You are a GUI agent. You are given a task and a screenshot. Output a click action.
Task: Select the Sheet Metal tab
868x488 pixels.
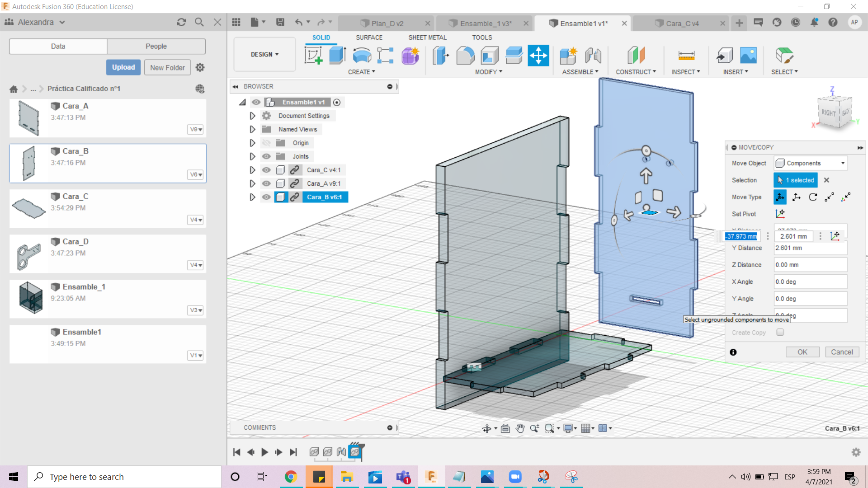[427, 37]
